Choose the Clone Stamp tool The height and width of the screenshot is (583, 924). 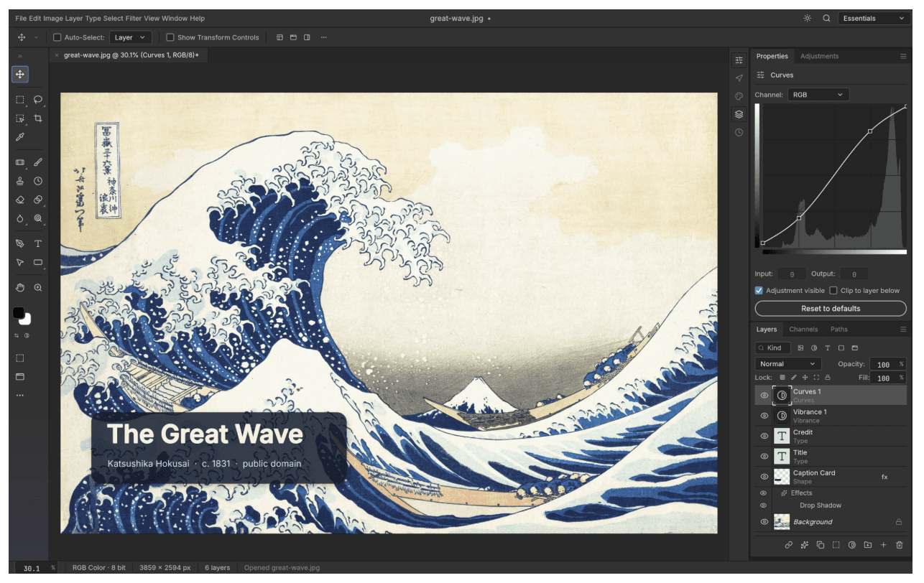[x=20, y=181]
